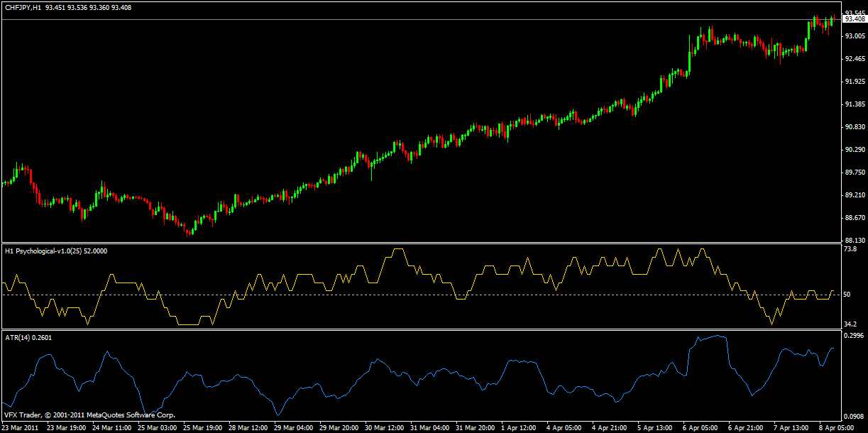The width and height of the screenshot is (868, 433).
Task: Click the 8 Apr 05:00 timestamp
Action: click(837, 428)
